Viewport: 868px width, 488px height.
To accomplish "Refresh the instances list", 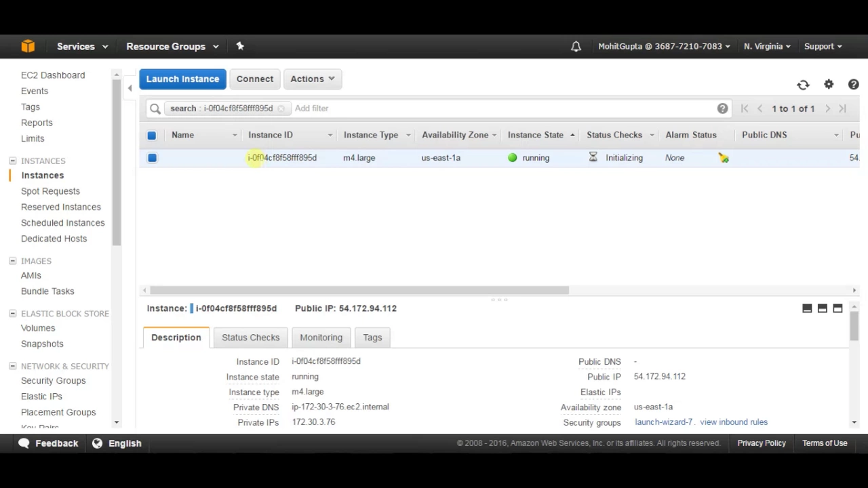I will tap(803, 85).
